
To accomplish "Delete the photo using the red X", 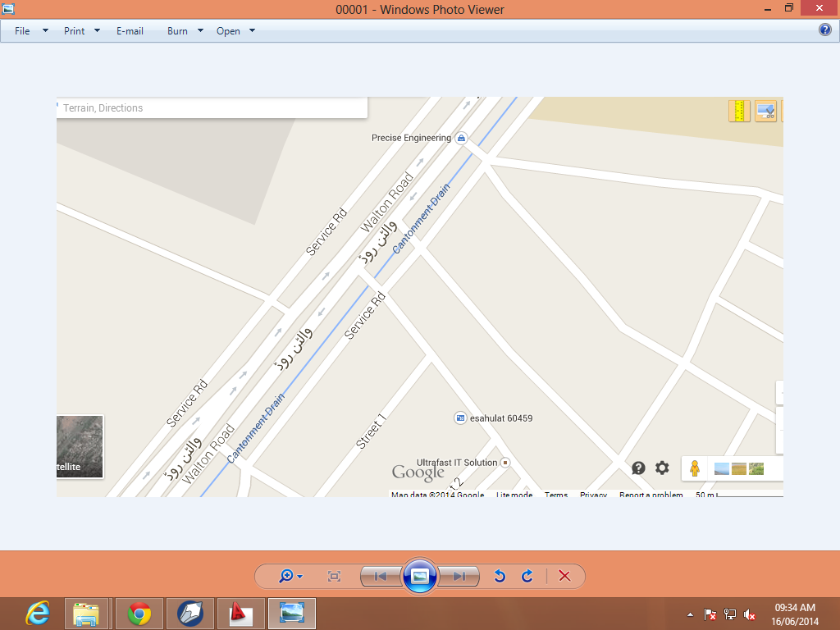I will (564, 576).
